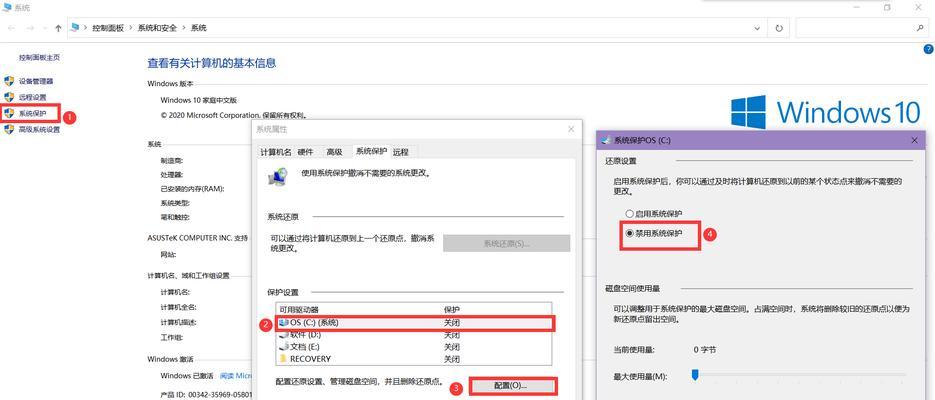Click shield icon beside 高级系统设置

pyautogui.click(x=9, y=129)
